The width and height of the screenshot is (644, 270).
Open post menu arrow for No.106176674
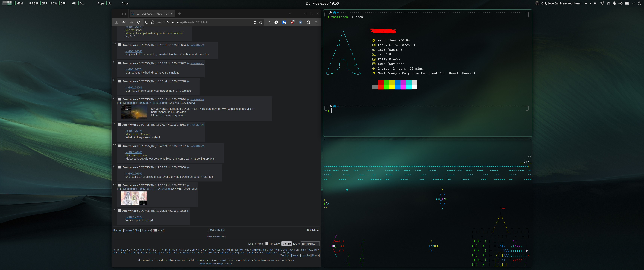188,45
